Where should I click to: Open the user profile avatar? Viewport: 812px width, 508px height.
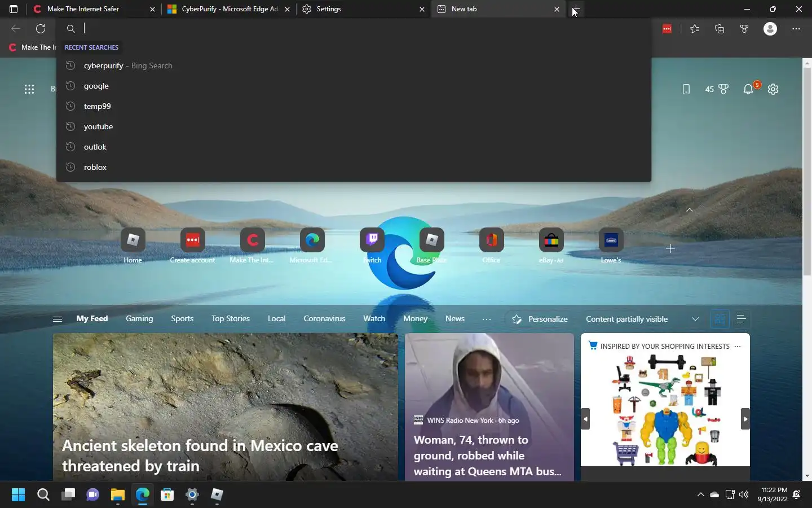pos(770,29)
